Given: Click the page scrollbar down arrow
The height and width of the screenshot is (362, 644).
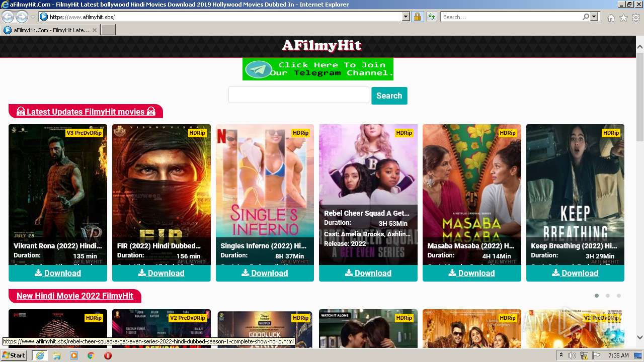Looking at the screenshot, I should 639,337.
